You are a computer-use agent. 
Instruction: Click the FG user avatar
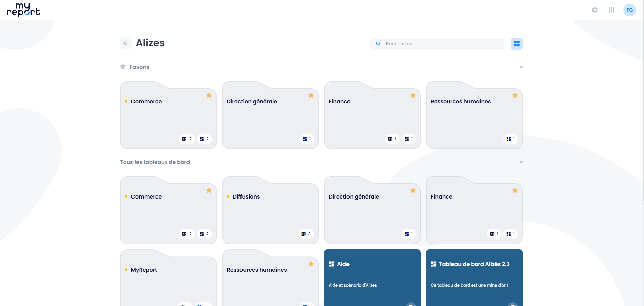click(x=629, y=10)
